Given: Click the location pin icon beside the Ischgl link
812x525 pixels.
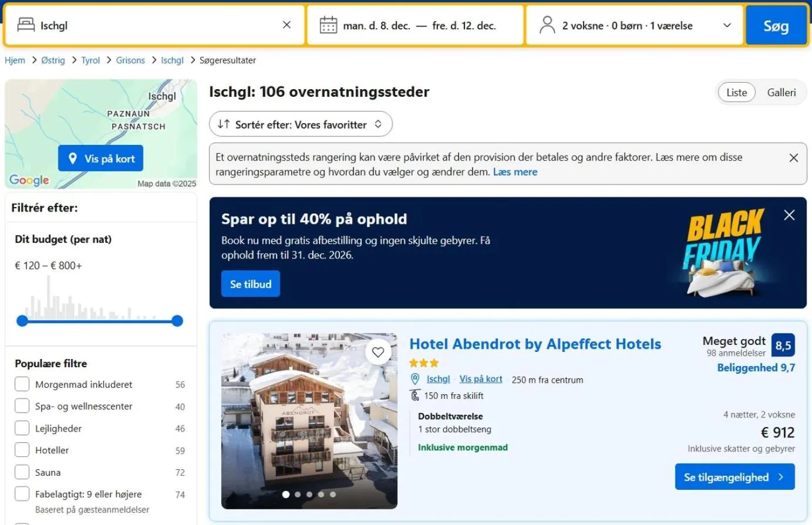Looking at the screenshot, I should coord(415,379).
